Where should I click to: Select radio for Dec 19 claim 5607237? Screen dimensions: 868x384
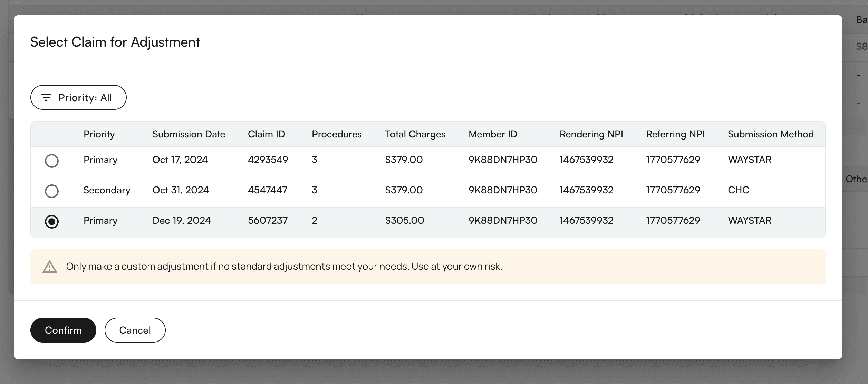point(52,222)
